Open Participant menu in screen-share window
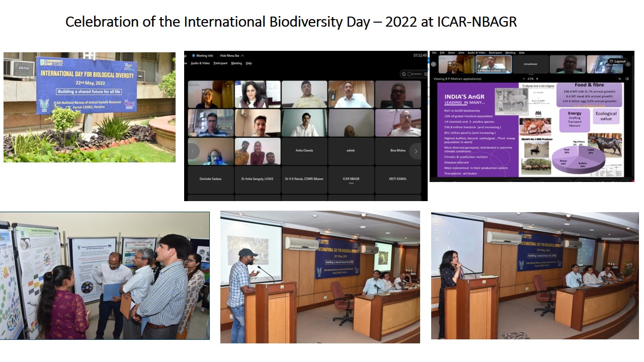644x362 pixels. 495,52
